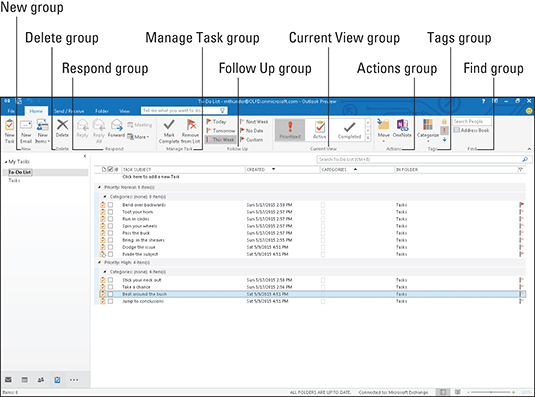
Task: Flag task for This Week
Action: click(x=220, y=139)
